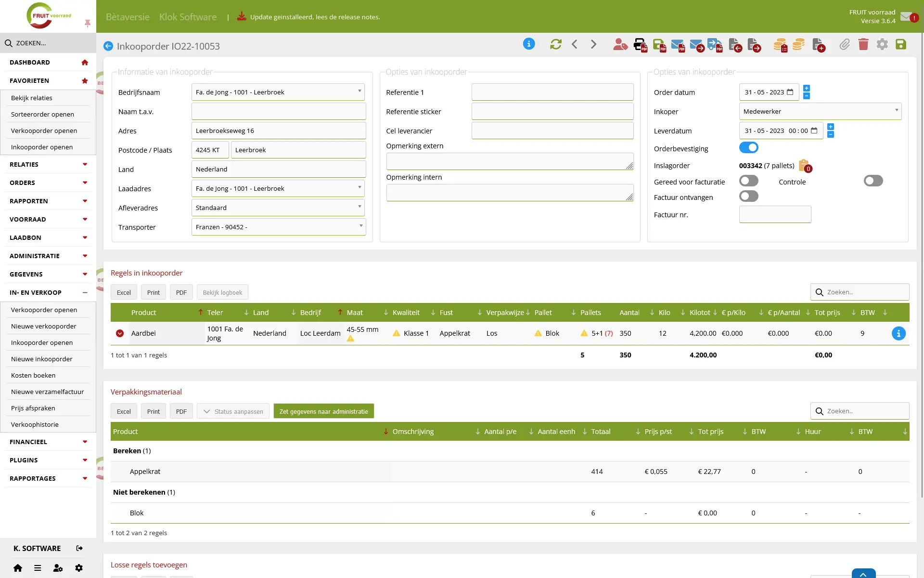Enable Gereed voor facturatie switch
Viewport: 924px width, 578px height.
pos(748,181)
